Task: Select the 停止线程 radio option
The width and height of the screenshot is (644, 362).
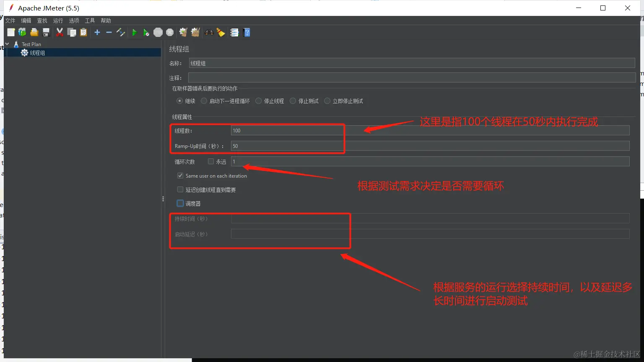Action: click(258, 101)
